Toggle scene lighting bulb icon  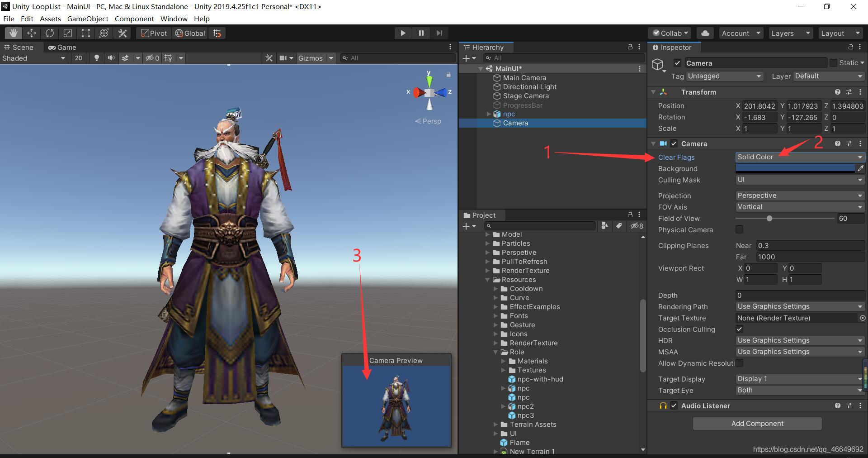coord(96,58)
